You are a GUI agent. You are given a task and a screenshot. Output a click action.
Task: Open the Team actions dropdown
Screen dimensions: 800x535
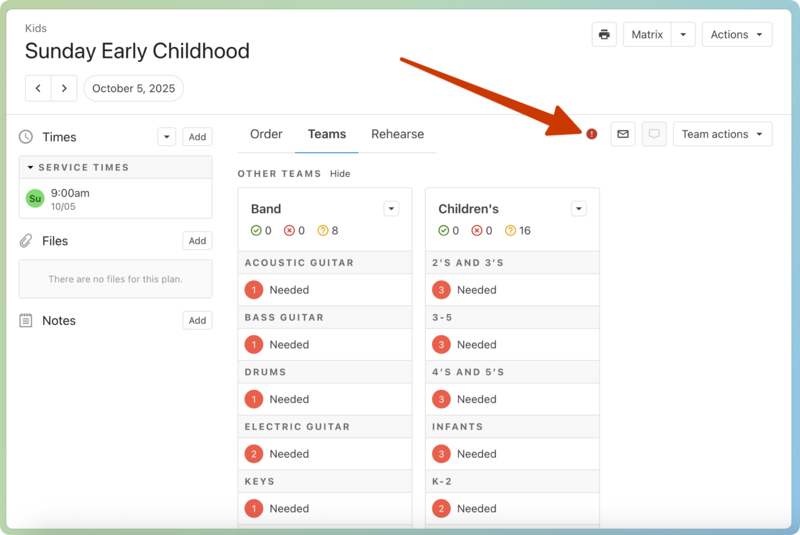click(x=722, y=134)
